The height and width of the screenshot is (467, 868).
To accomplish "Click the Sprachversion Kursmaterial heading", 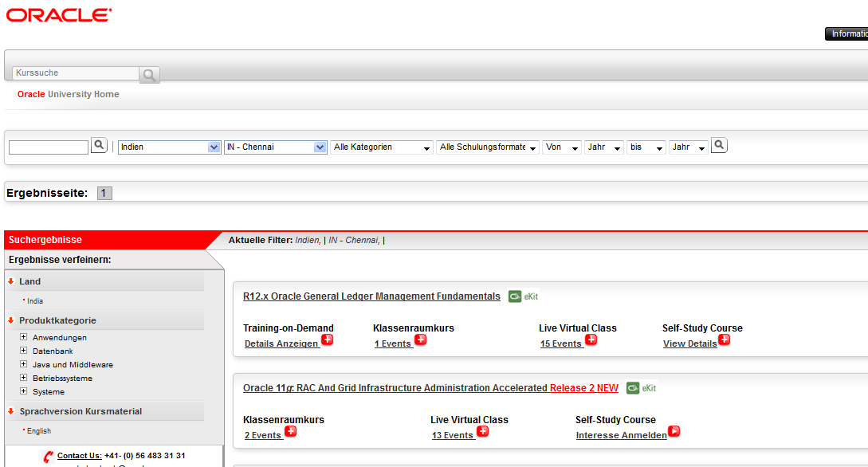I will pyautogui.click(x=81, y=411).
